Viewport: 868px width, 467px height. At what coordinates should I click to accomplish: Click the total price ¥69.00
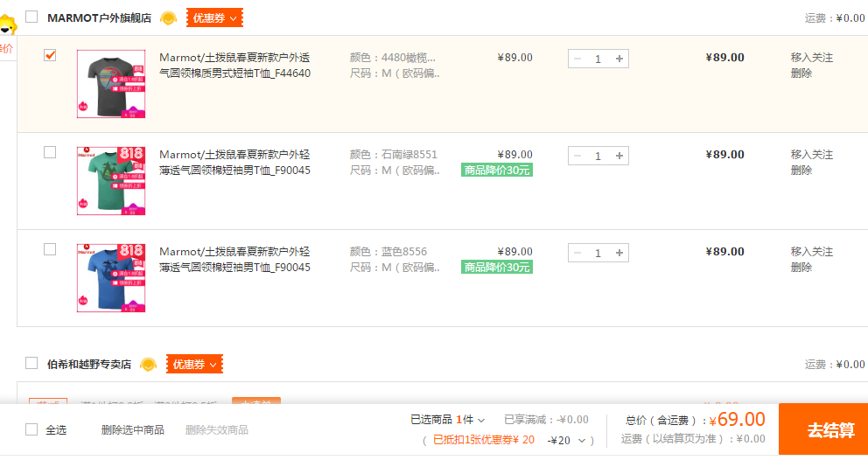[x=738, y=420]
